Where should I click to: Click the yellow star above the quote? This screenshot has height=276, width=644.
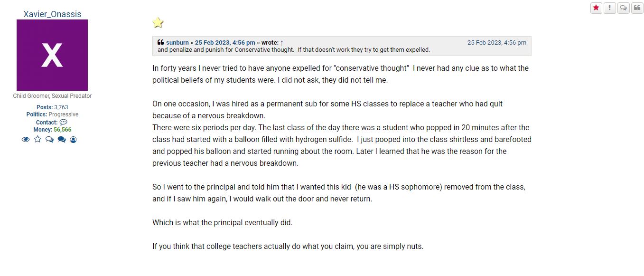point(158,22)
